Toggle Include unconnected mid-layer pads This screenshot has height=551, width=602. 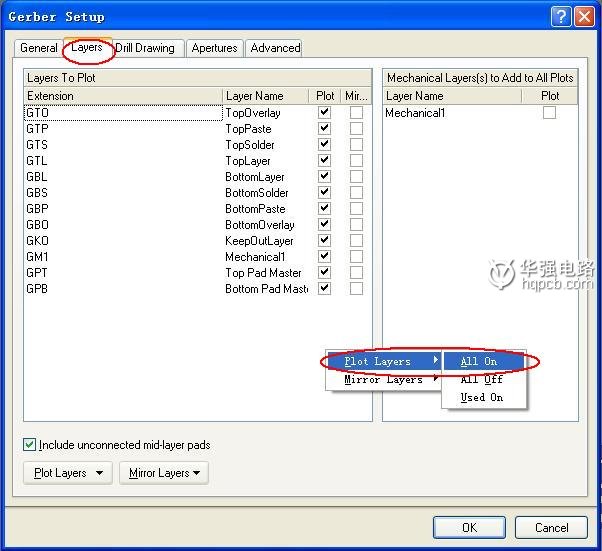point(30,445)
